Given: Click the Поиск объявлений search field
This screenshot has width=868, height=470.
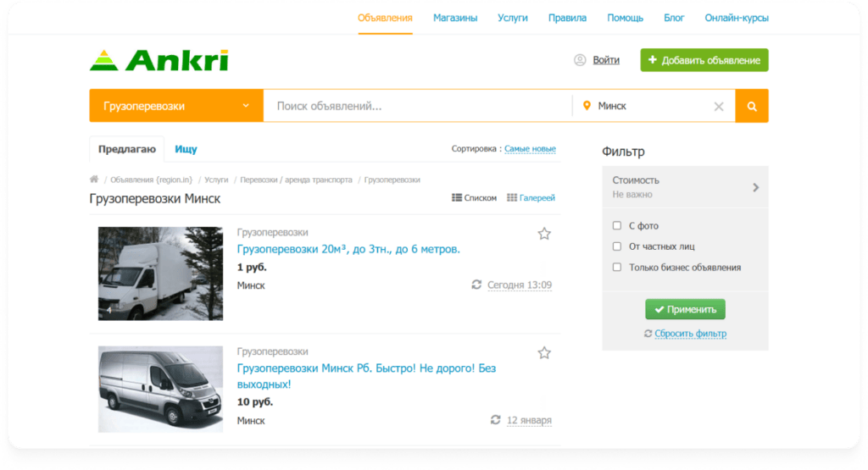Looking at the screenshot, I should [x=418, y=106].
